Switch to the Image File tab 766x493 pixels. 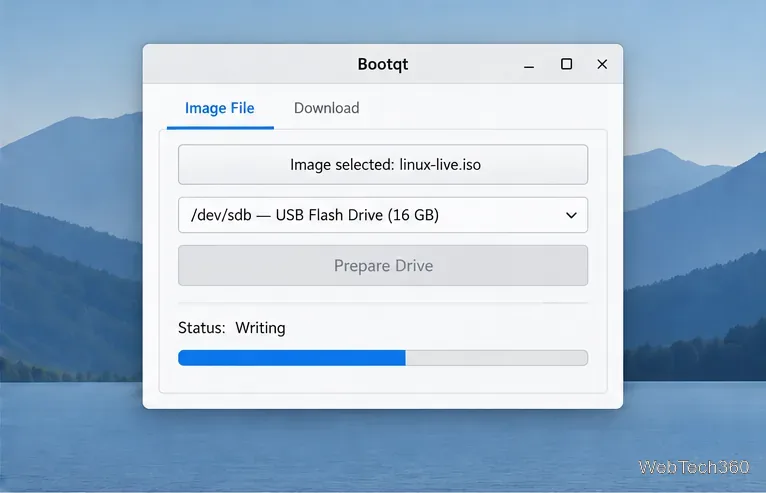pos(220,108)
